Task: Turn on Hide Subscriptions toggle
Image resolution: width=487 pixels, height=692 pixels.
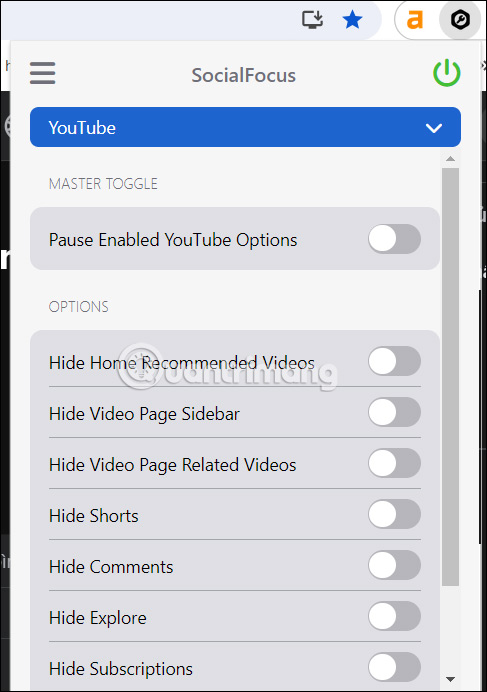Action: [x=394, y=667]
